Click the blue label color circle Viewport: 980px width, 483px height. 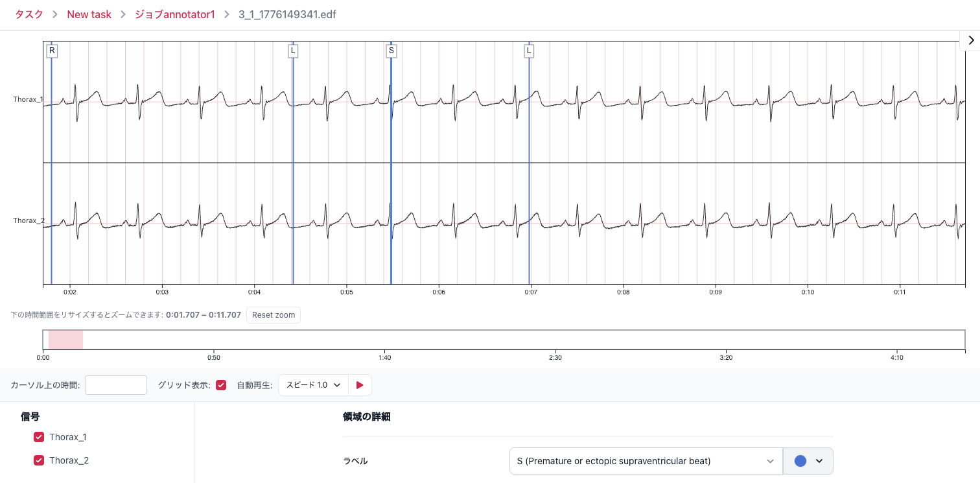[800, 461]
